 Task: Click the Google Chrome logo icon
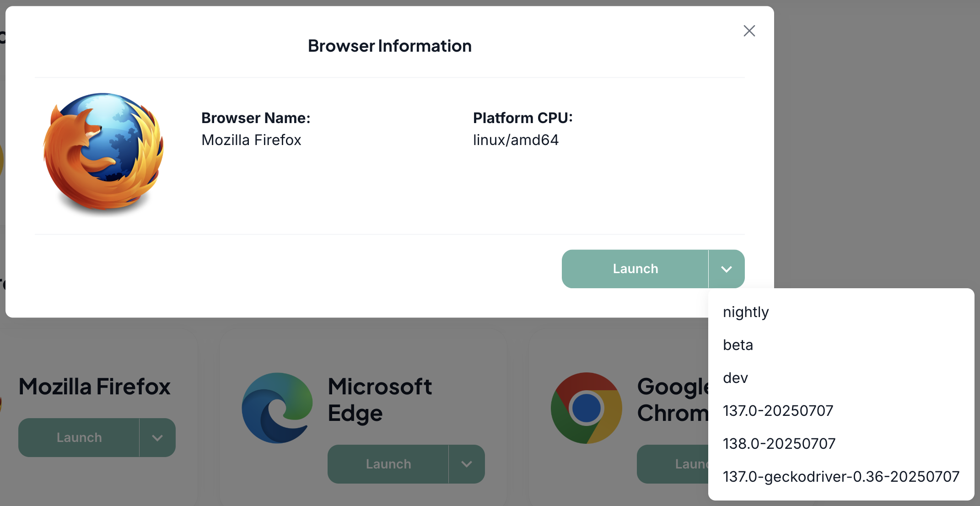point(587,408)
